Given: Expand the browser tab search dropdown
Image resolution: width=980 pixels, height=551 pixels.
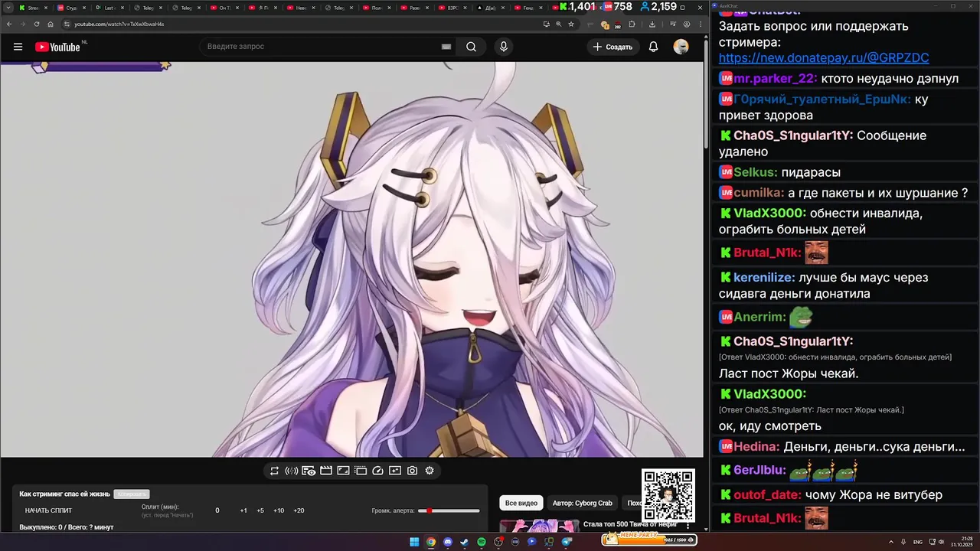Looking at the screenshot, I should point(8,8).
